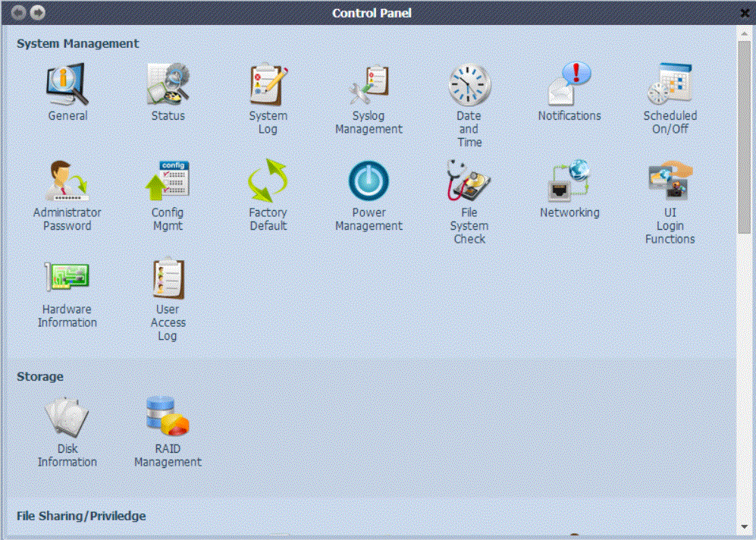Open UI Login Functions

(x=670, y=181)
